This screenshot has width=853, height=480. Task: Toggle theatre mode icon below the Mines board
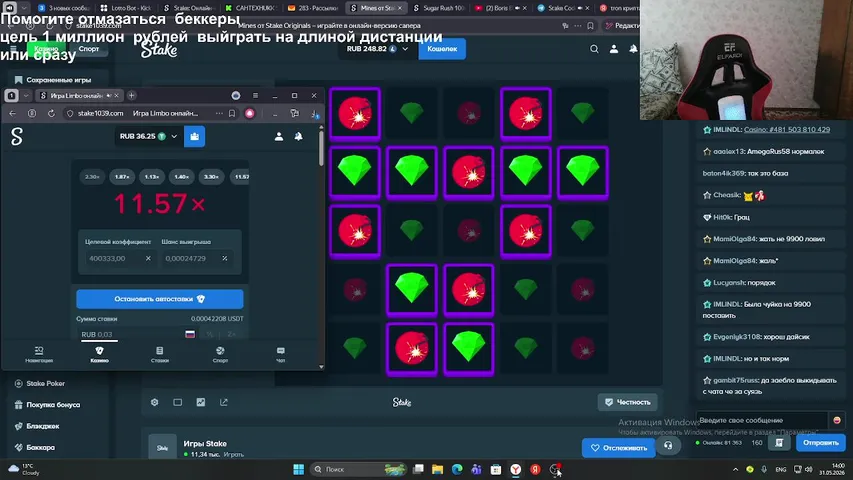pyautogui.click(x=177, y=402)
